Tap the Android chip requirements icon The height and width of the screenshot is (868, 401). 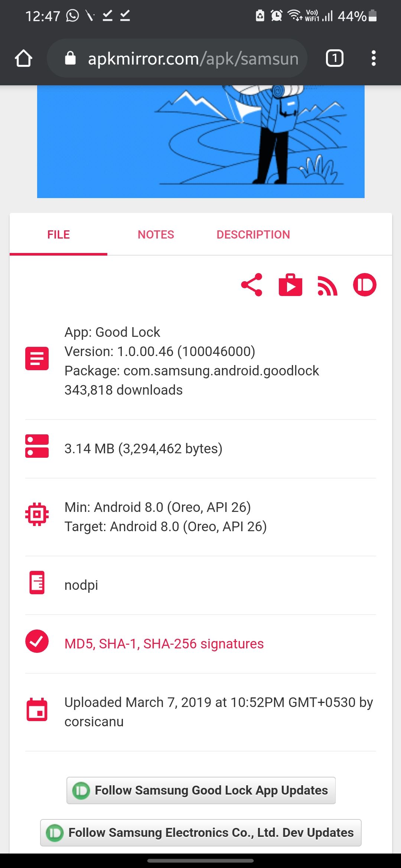37,514
